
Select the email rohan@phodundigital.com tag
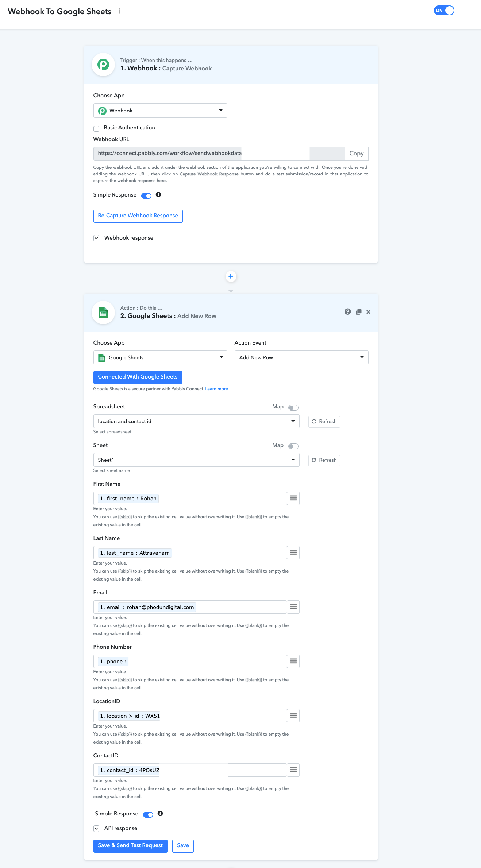click(147, 607)
